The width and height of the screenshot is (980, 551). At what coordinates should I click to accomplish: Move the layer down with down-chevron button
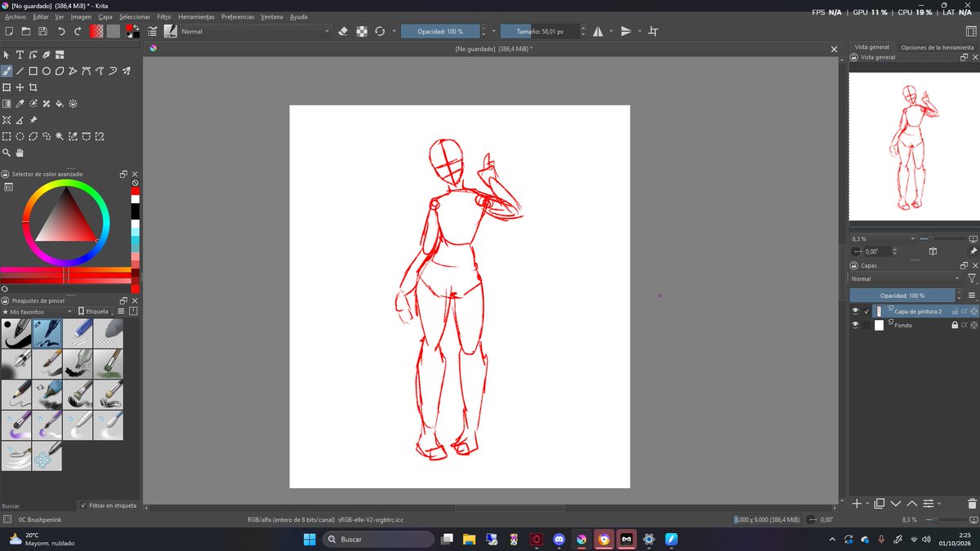896,504
